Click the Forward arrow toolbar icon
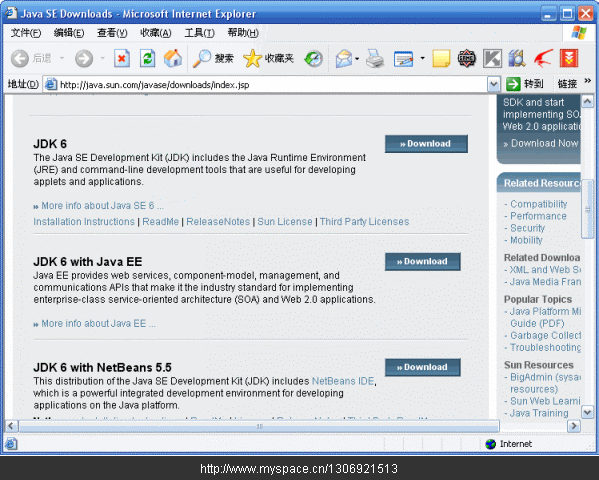The image size is (599, 480). point(84,58)
